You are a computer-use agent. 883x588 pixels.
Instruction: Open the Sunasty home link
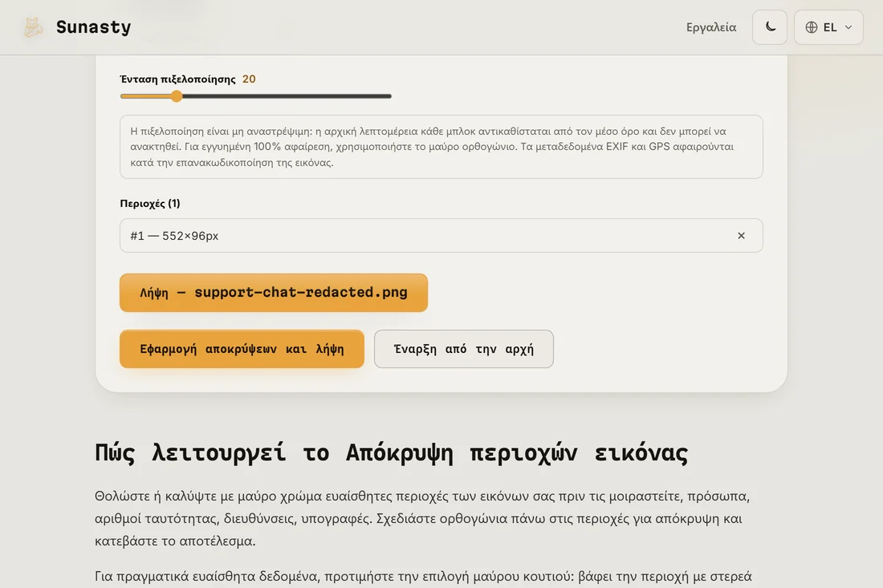pos(77,27)
